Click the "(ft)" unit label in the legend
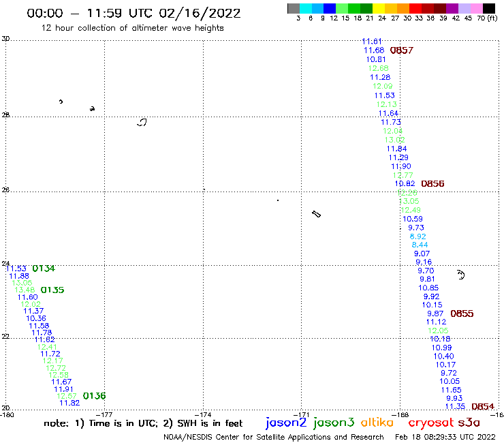This screenshot has height=443, width=504. point(492,18)
